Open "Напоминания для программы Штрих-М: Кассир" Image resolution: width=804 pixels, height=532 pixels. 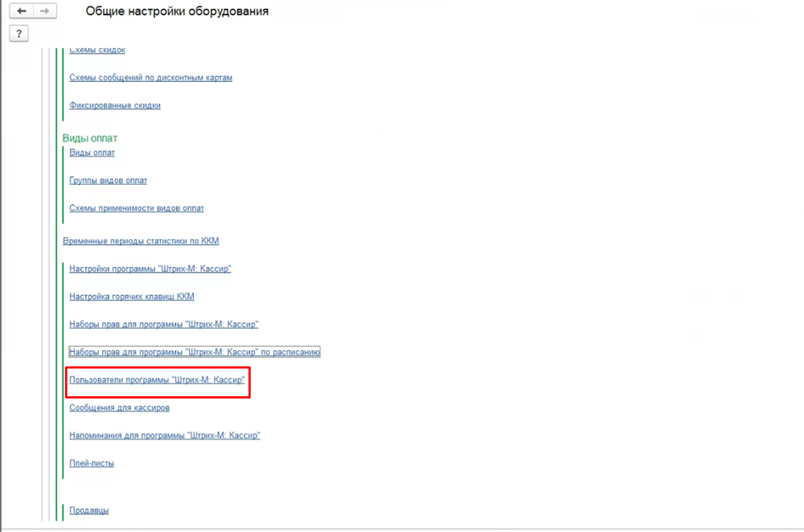[x=165, y=436]
